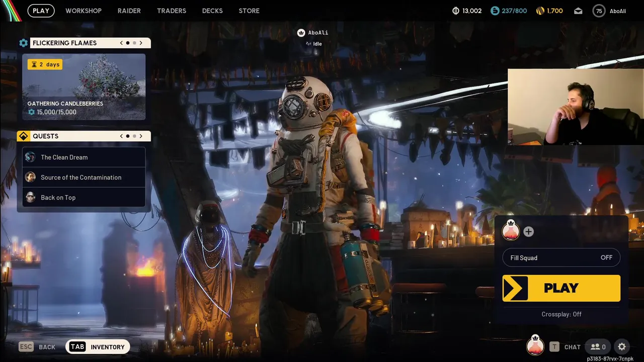Select first page dot in Flickering Flames
This screenshot has width=644, height=362.
click(128, 43)
